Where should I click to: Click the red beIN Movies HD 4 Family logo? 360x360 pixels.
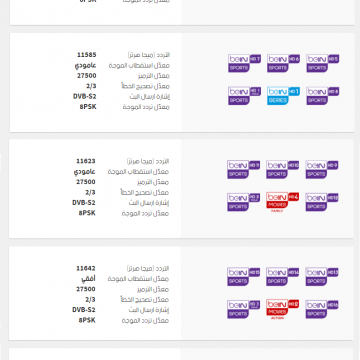pyautogui.click(x=282, y=203)
